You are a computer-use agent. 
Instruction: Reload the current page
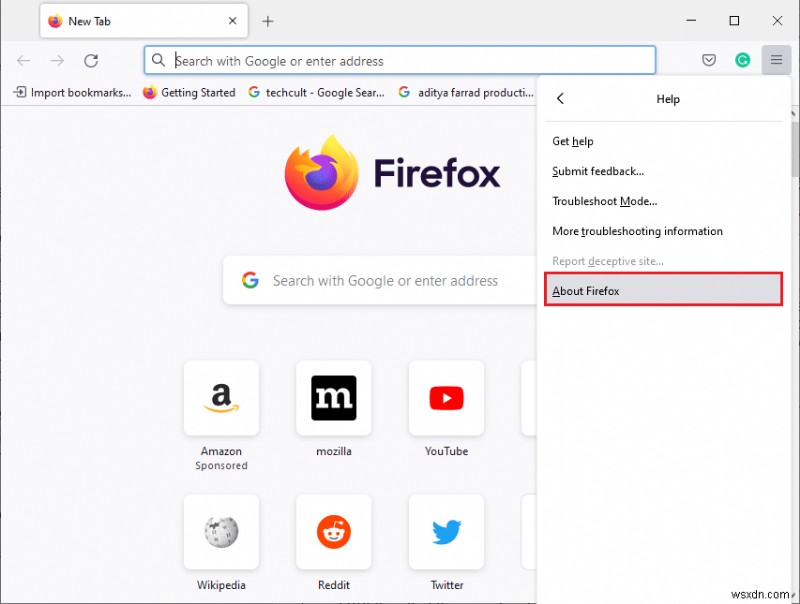tap(91, 61)
